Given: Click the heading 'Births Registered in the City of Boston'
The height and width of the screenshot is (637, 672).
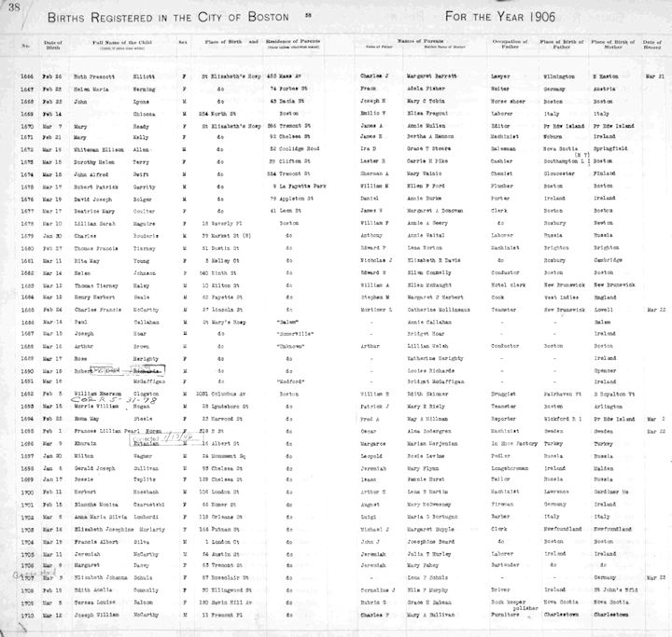Looking at the screenshot, I should (168, 18).
